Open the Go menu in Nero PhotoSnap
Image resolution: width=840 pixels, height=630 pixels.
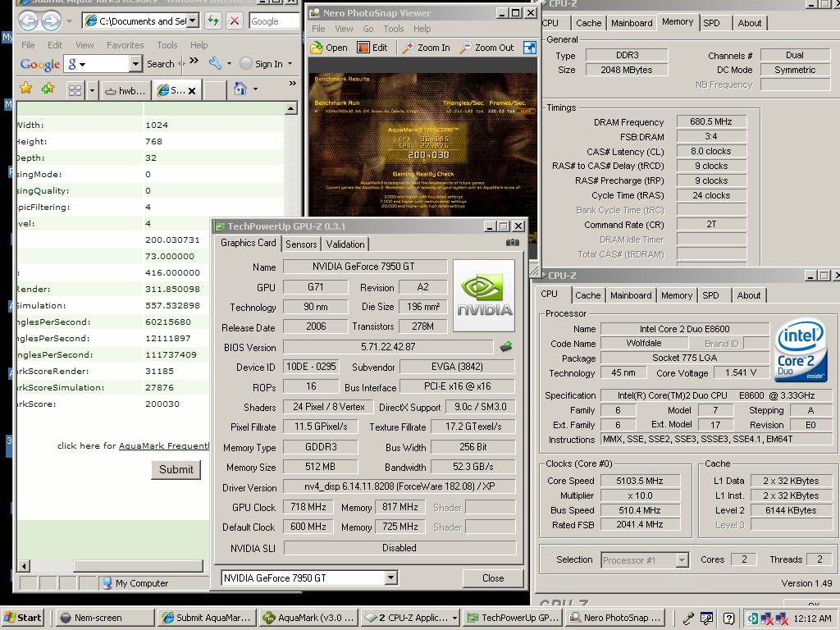click(368, 29)
